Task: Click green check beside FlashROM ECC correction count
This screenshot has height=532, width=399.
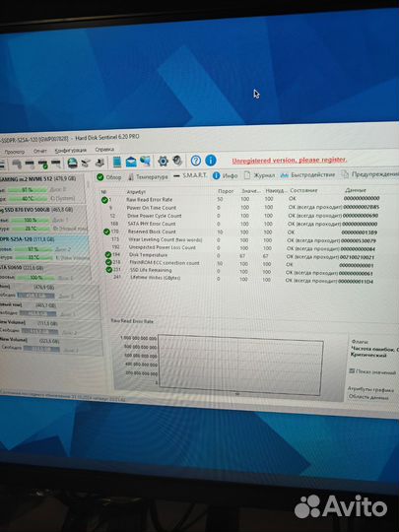Action: click(108, 262)
